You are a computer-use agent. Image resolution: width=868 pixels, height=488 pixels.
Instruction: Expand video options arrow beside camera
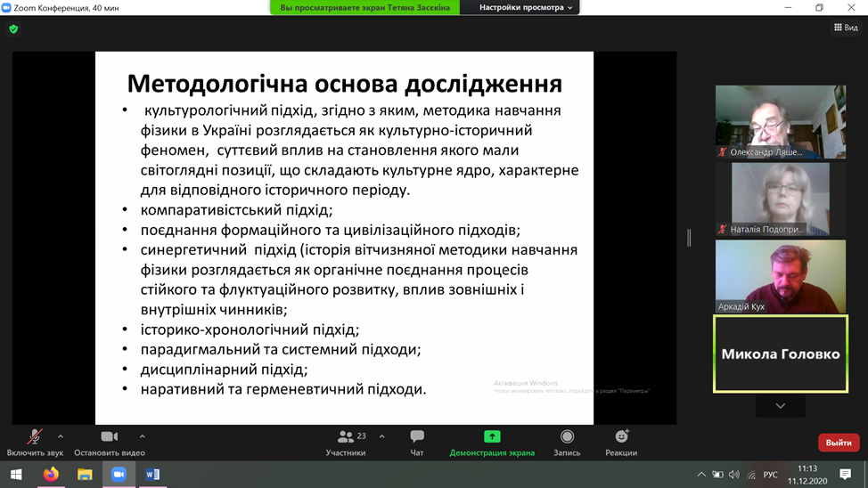[143, 436]
